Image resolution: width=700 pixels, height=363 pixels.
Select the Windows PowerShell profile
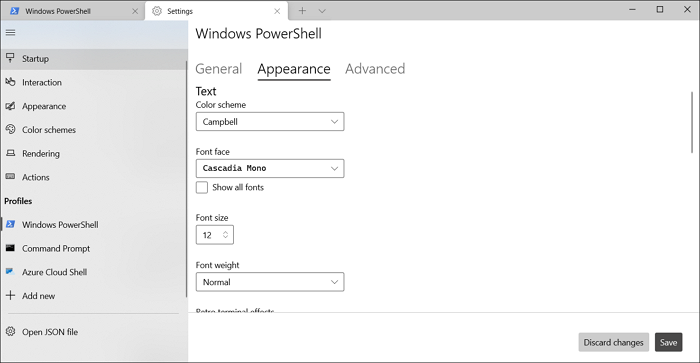[93, 224]
